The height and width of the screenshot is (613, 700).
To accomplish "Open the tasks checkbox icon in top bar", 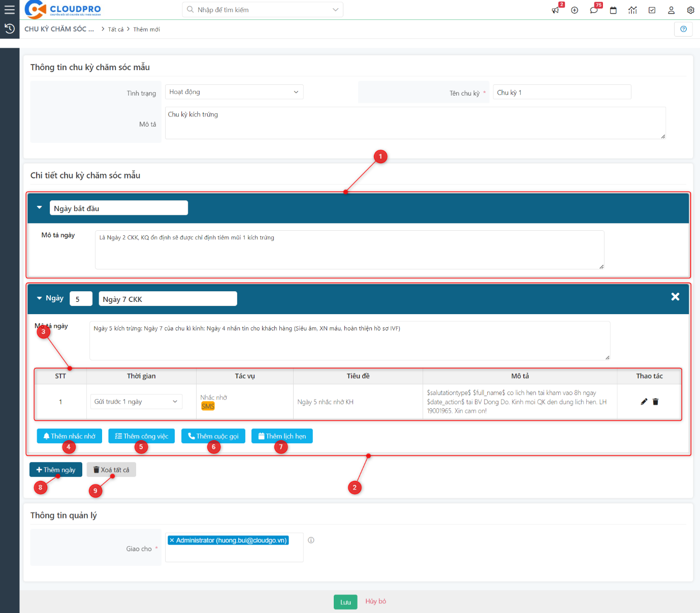I will click(x=652, y=10).
